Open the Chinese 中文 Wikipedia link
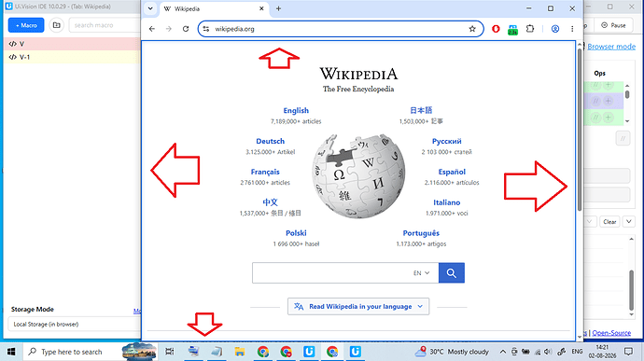The width and height of the screenshot is (644, 361). (271, 202)
